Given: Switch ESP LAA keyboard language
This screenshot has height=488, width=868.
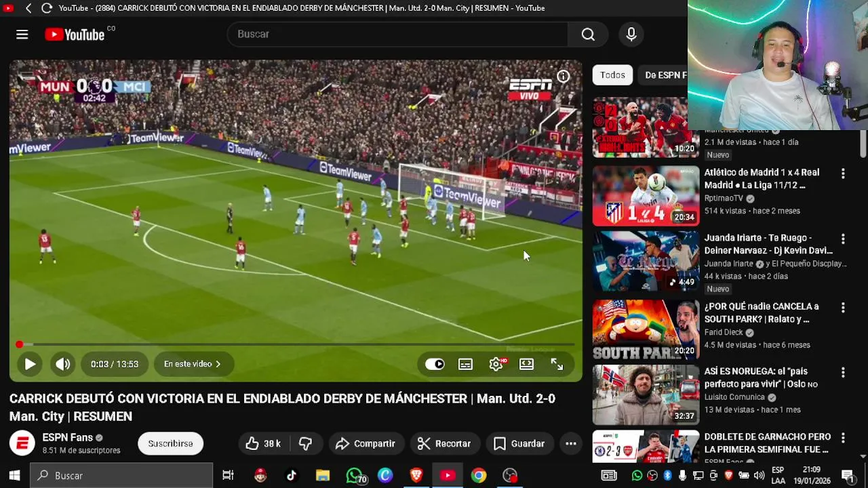Looking at the screenshot, I should 778,476.
